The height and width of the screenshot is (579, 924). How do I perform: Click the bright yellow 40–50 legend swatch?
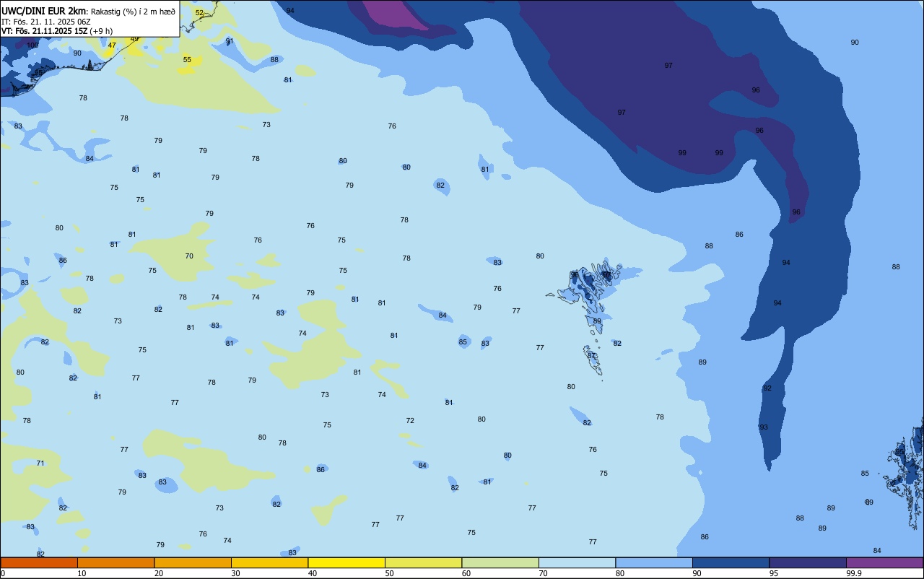(x=346, y=562)
